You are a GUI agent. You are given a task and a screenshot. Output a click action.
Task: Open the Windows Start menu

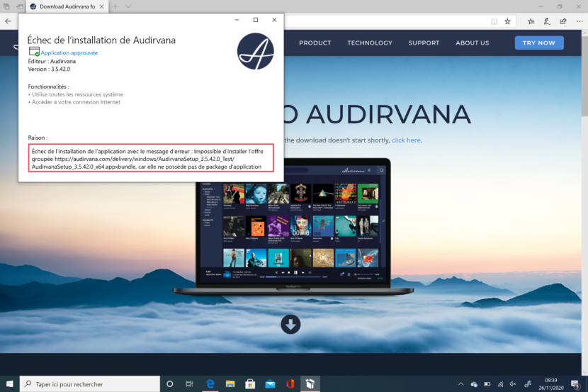[x=9, y=383]
